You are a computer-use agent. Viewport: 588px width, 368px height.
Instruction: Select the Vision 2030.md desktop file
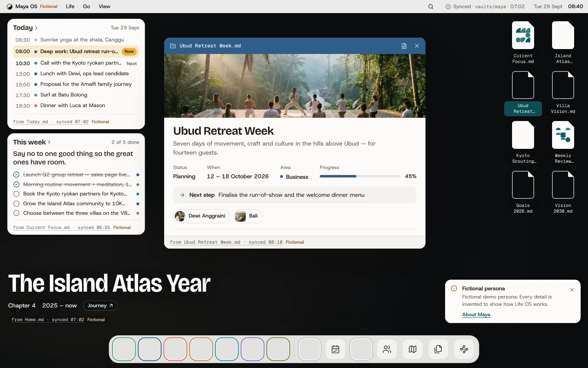click(563, 192)
